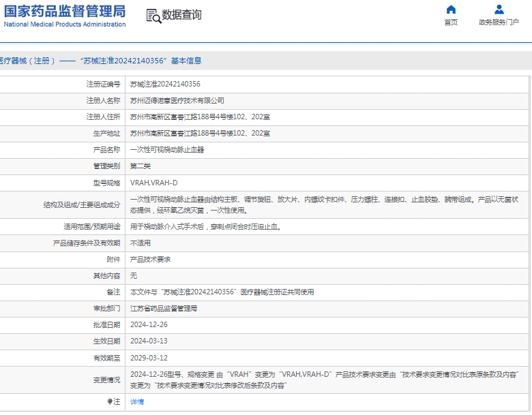Click approval date 2024-12-26
The width and height of the screenshot is (532, 415).
point(149,325)
